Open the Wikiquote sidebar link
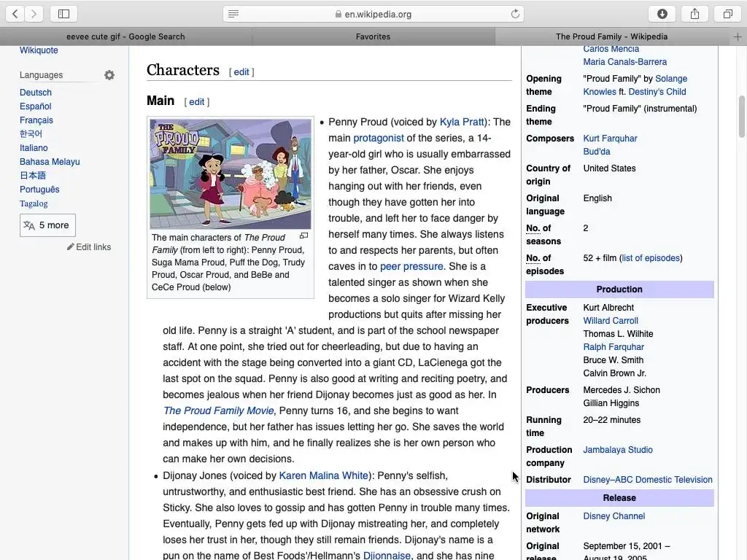747x560 pixels. pyautogui.click(x=39, y=50)
